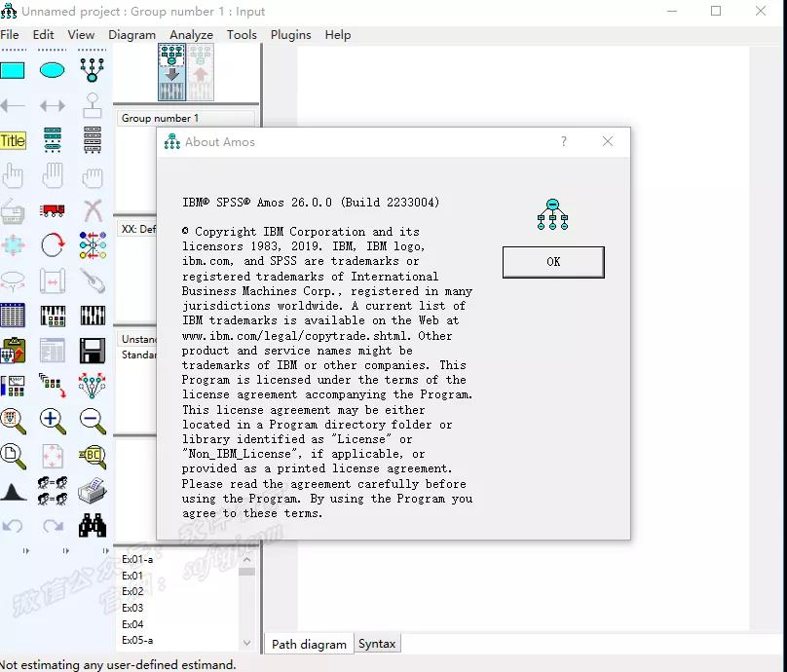Click the black bell curve degrees of freedom icon
This screenshot has height=672, width=787.
13,492
